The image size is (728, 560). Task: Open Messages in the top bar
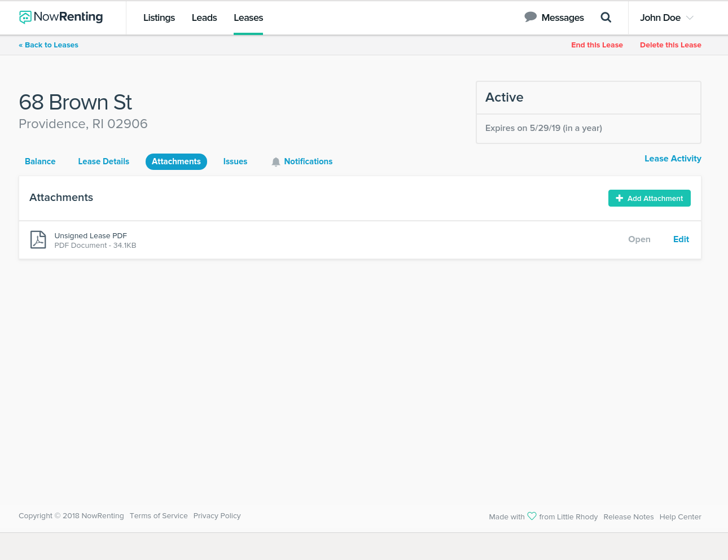(563, 17)
